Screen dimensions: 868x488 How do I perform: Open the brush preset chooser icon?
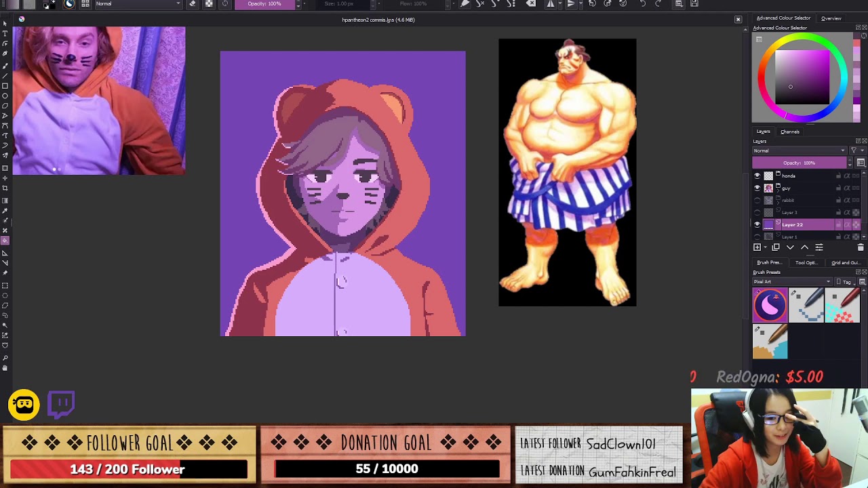click(69, 4)
